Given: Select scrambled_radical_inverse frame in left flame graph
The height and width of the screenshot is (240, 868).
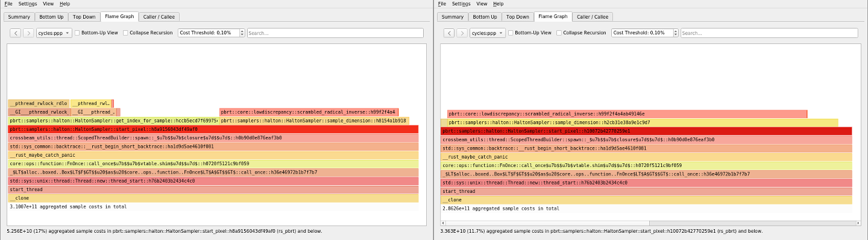Looking at the screenshot, I should click(308, 112).
